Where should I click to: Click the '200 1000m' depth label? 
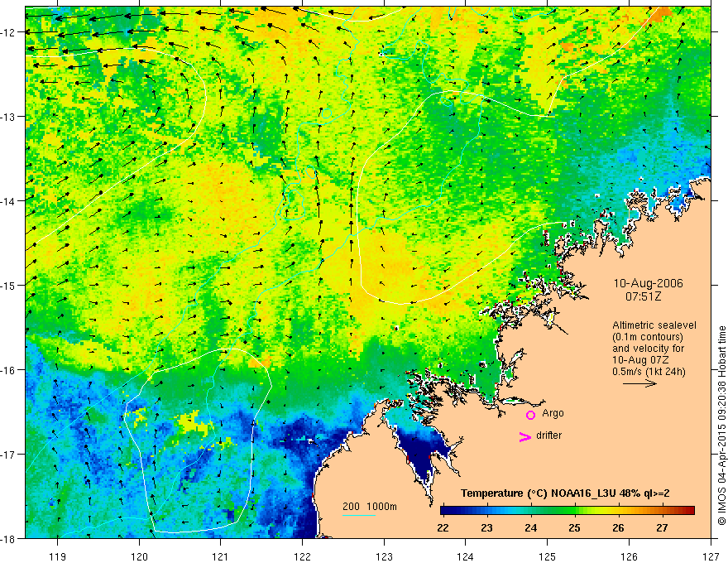click(370, 507)
